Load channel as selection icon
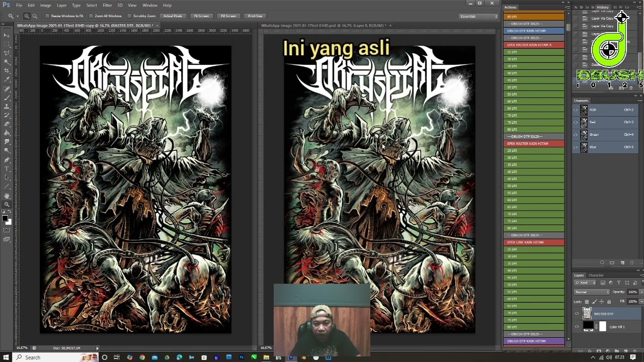644x362 pixels. [602, 262]
